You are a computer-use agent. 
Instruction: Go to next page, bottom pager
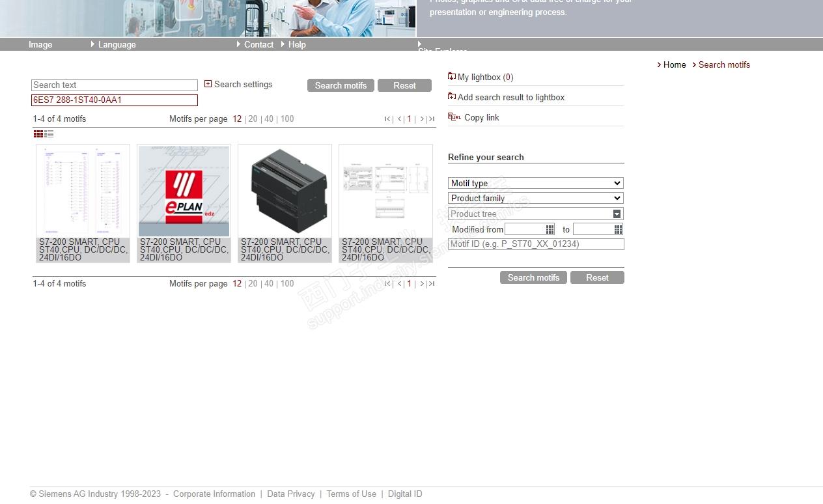tap(422, 284)
